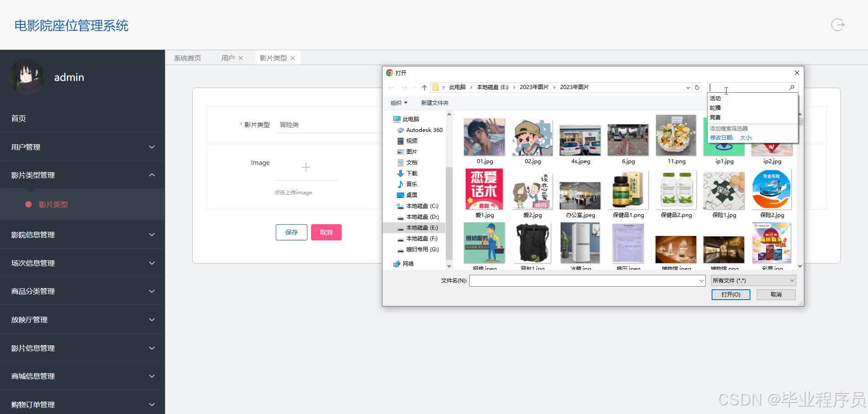Close the 用户 tab with its X
Screen dimensions: 868x414
click(241, 58)
